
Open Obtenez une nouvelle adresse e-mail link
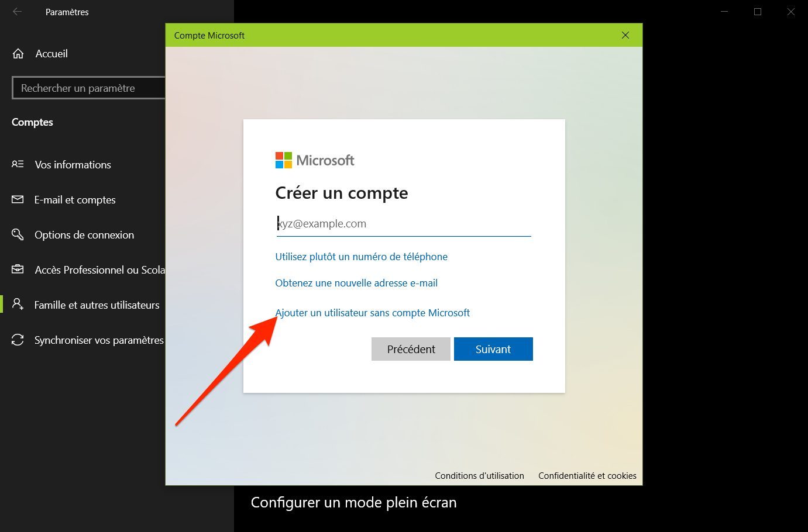click(356, 283)
